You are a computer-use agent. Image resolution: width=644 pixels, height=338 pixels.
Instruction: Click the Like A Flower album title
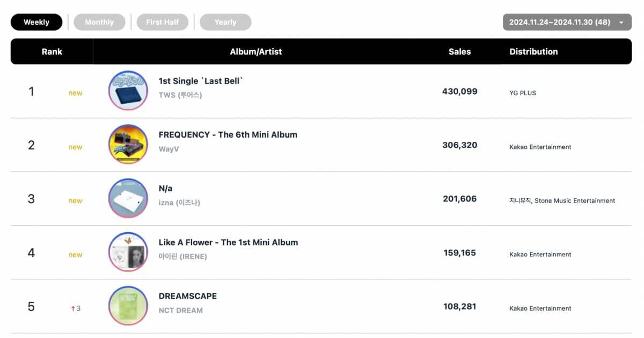tap(228, 242)
